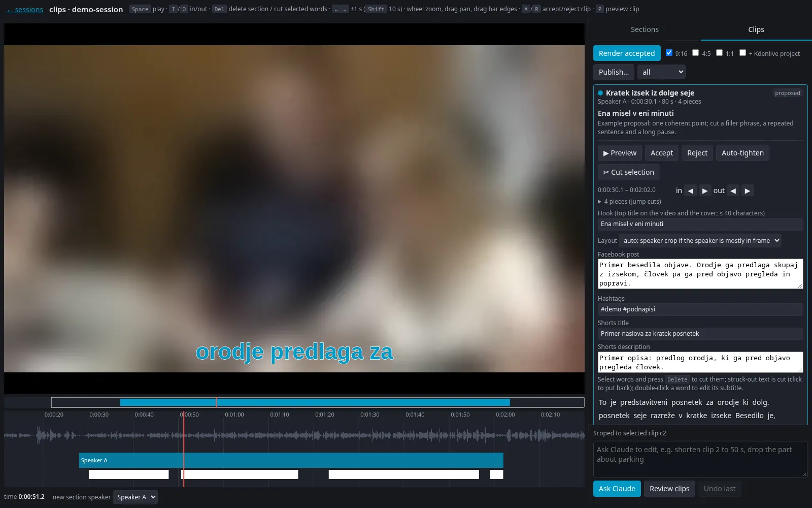Click the Ask Claude button
Screen dimensions: 812x508
pyautogui.click(x=617, y=489)
